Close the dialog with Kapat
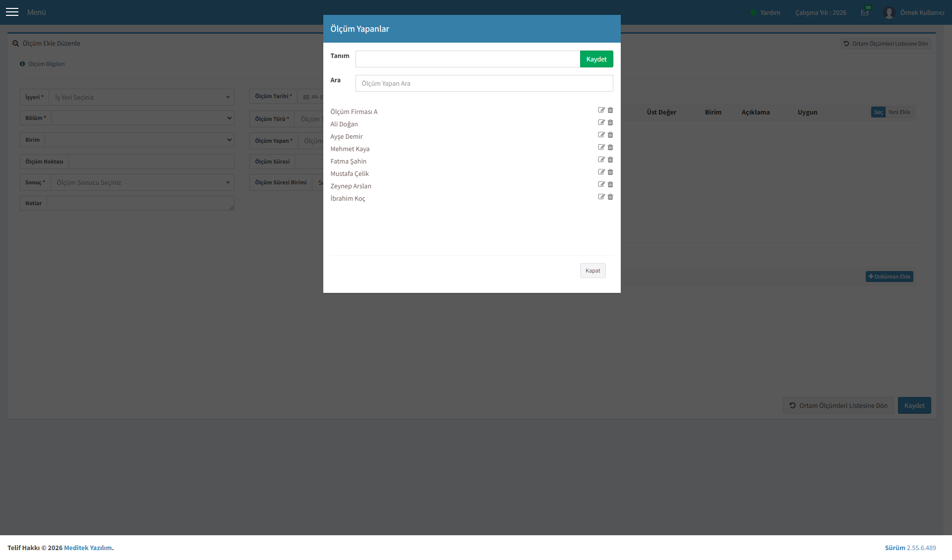 click(593, 271)
